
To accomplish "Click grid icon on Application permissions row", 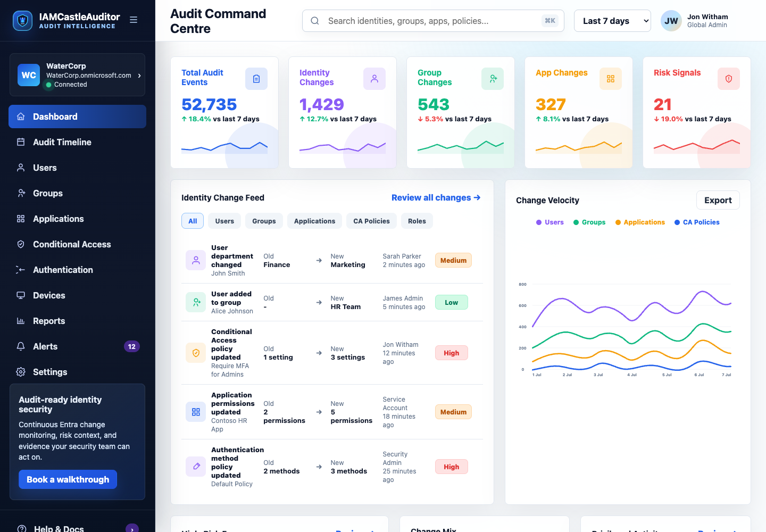I will coord(196,412).
